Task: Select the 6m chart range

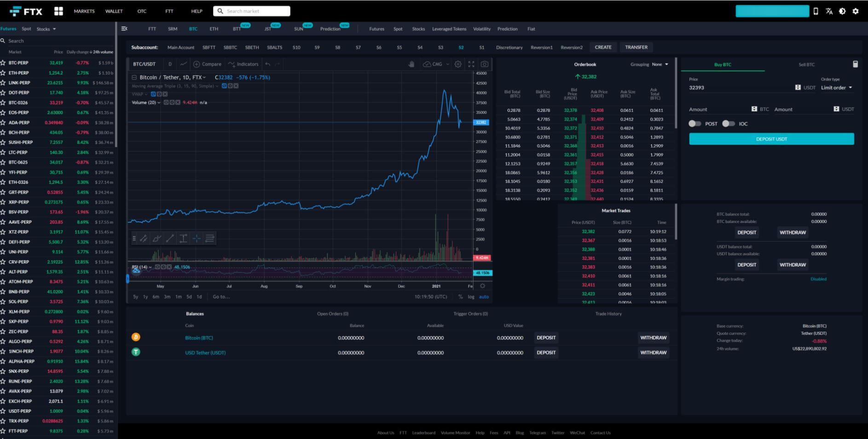Action: [x=156, y=297]
